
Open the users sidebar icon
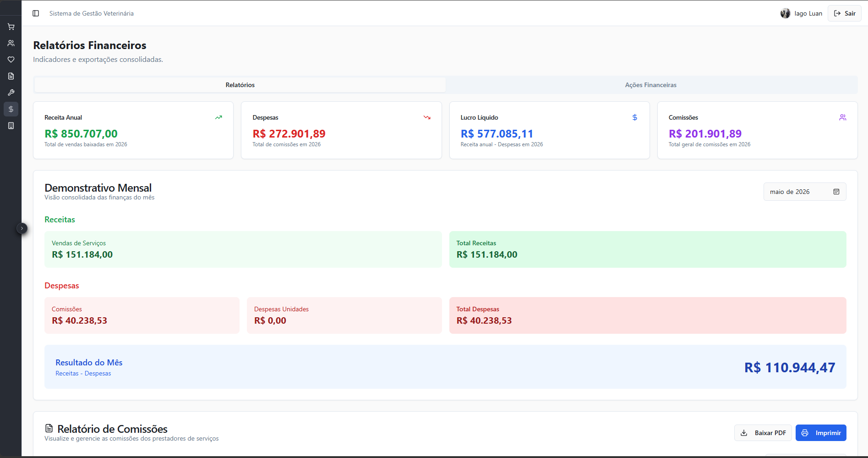11,43
